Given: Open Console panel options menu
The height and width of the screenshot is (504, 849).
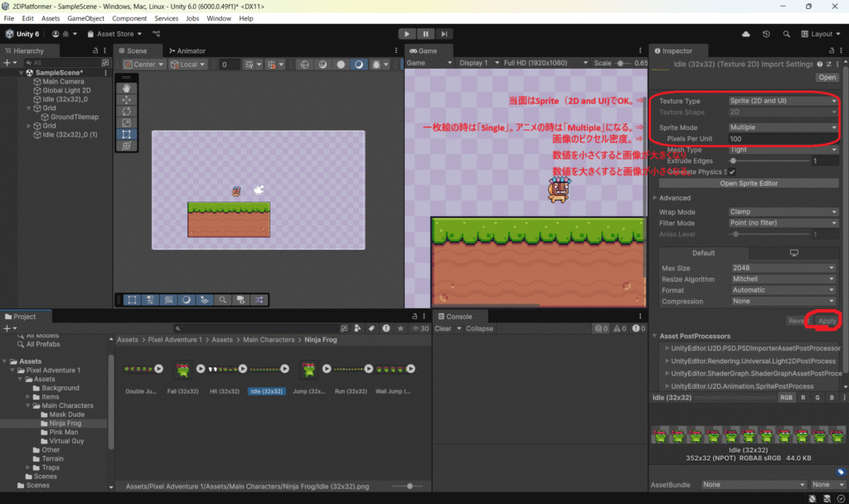Looking at the screenshot, I should tap(640, 316).
